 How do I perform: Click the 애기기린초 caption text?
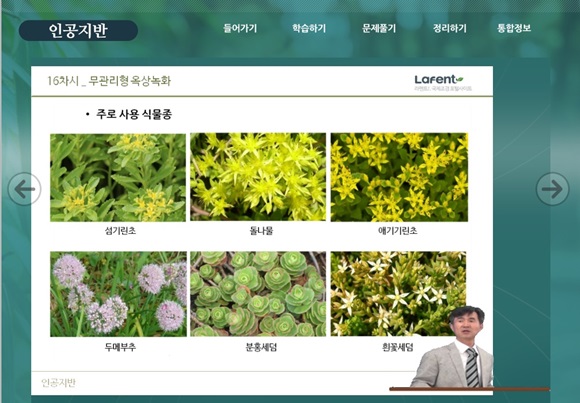click(x=398, y=231)
